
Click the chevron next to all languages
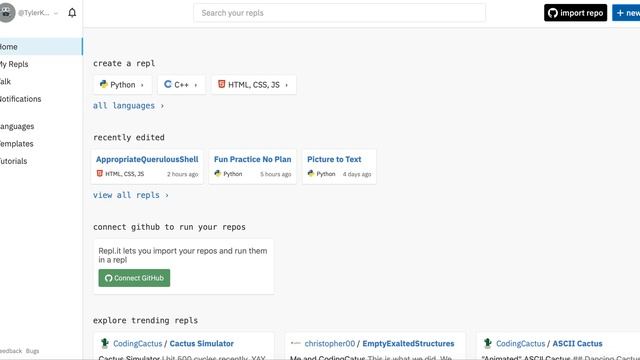[162, 106]
